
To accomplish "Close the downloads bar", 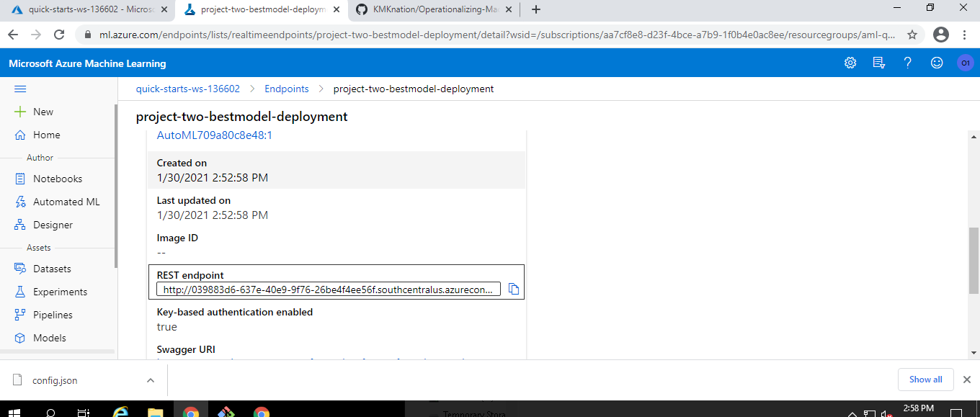I will coord(966,380).
